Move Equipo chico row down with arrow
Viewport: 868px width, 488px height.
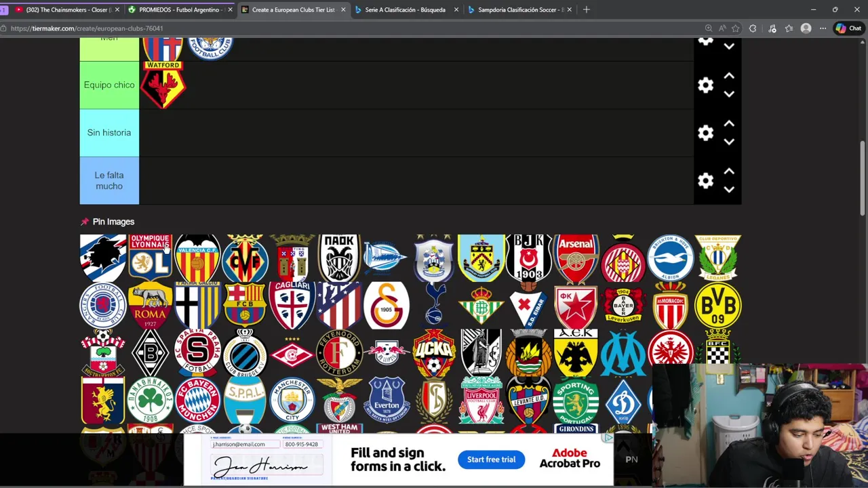click(x=729, y=94)
